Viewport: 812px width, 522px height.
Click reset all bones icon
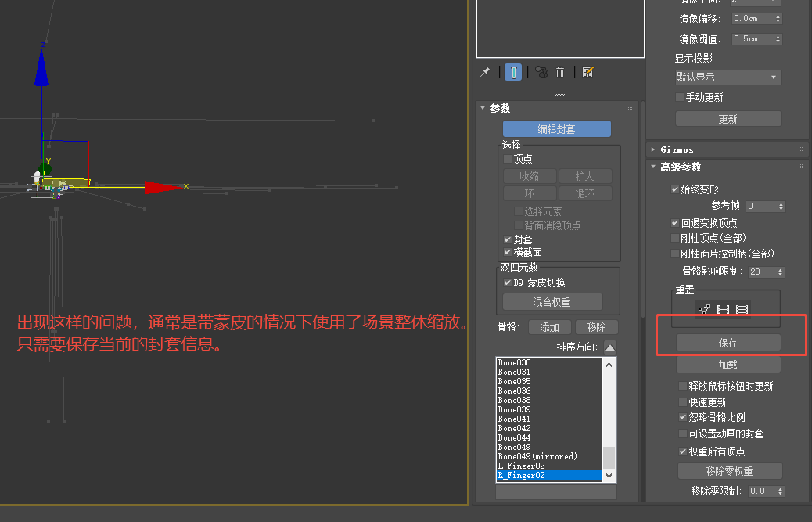pyautogui.click(x=742, y=309)
